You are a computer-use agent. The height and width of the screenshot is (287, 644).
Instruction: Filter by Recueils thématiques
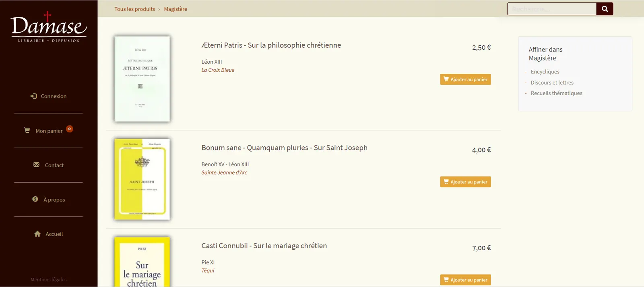(x=556, y=93)
